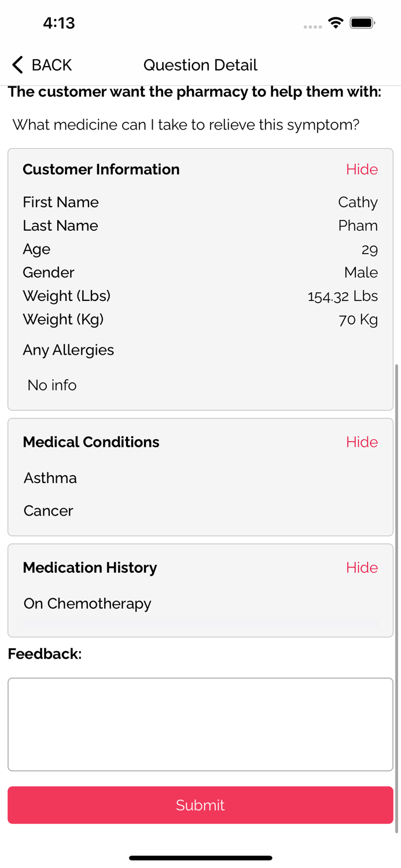Viewport: 401px width, 868px height.
Task: Tap the cellular signal dots indicator
Action: [x=312, y=27]
